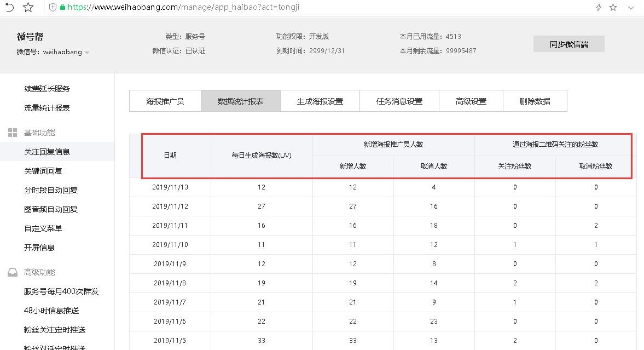The height and width of the screenshot is (350, 644).
Task: Click the favorites star near the lightning icon
Action: click(613, 8)
